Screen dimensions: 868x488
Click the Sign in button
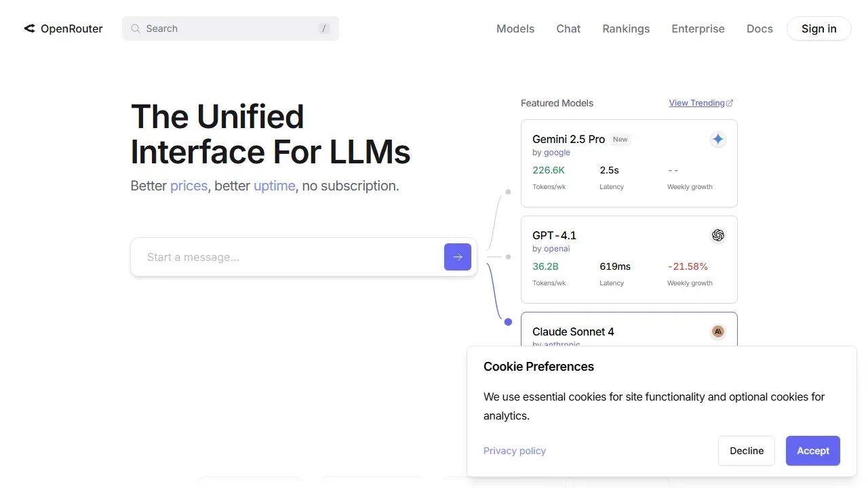point(819,28)
